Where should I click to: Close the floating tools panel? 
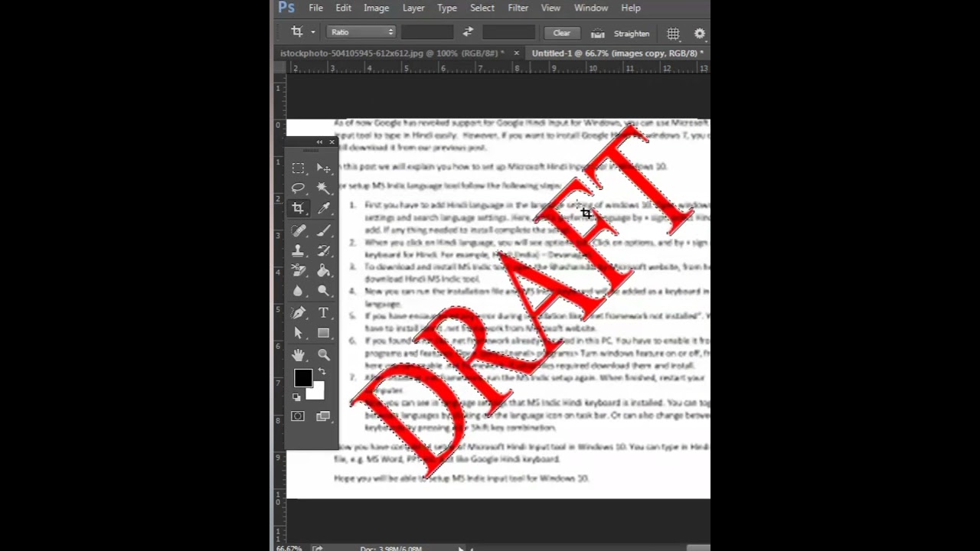pos(332,142)
